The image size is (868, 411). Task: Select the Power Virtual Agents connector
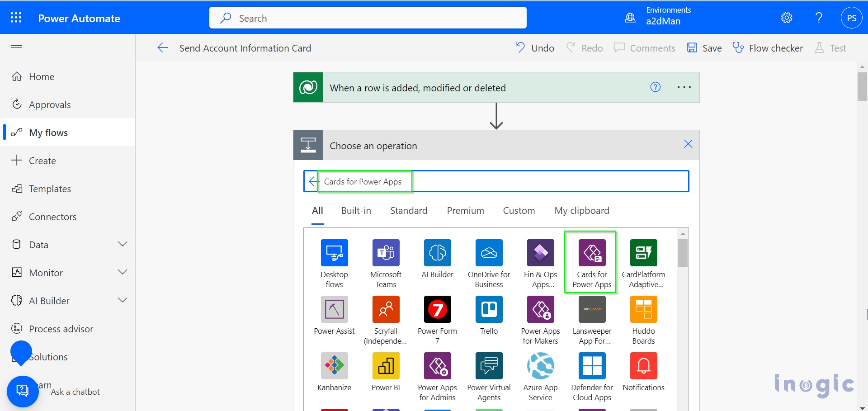point(489,376)
